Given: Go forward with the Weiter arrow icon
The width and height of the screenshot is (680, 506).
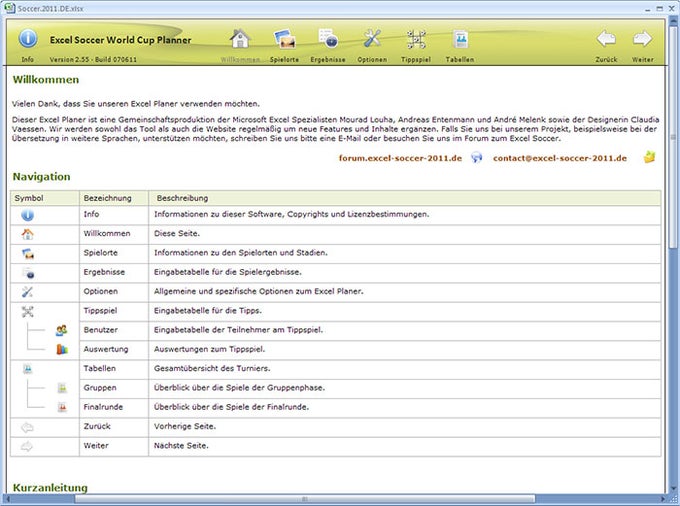Looking at the screenshot, I should [642, 39].
